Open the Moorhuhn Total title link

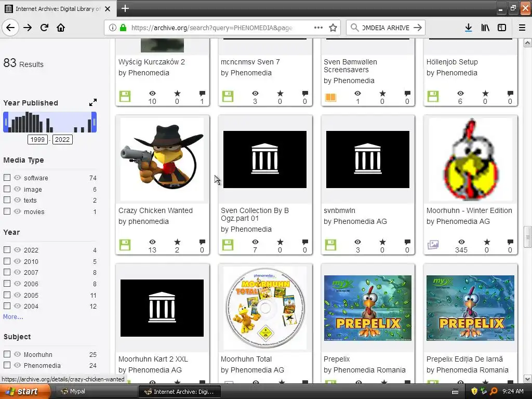(246, 359)
